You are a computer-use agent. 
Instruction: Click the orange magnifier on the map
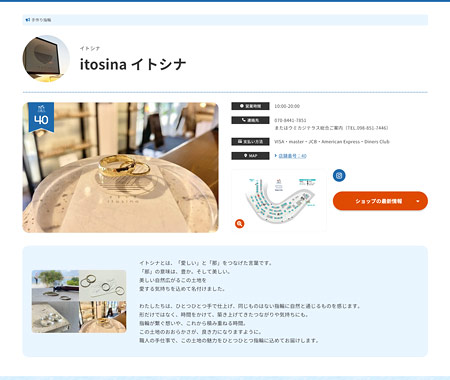239,224
